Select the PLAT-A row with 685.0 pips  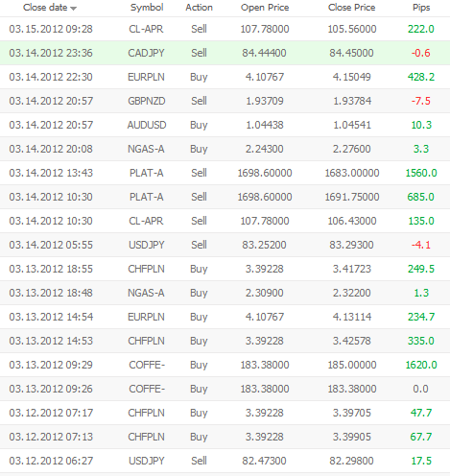225,197
